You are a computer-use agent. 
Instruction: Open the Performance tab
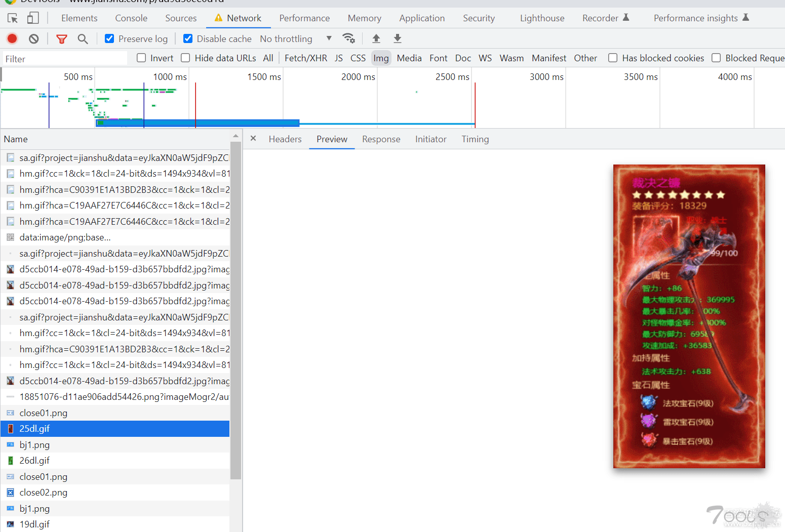tap(304, 18)
